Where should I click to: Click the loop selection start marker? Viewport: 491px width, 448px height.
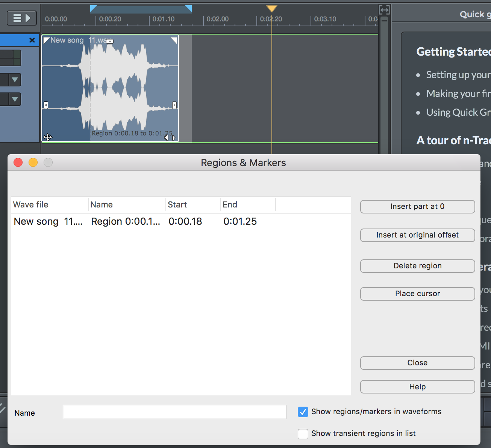click(x=93, y=8)
